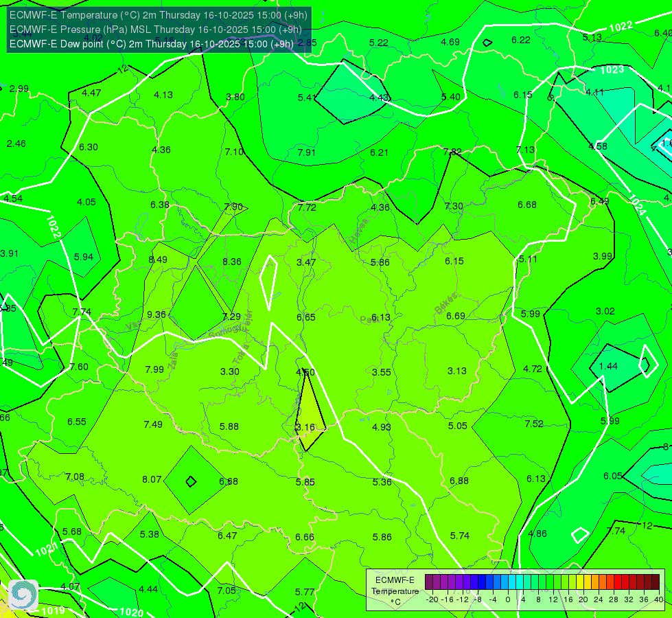This screenshot has height=618, width=672.
Task: Click the dew point value 7.05
Action: coord(227,591)
